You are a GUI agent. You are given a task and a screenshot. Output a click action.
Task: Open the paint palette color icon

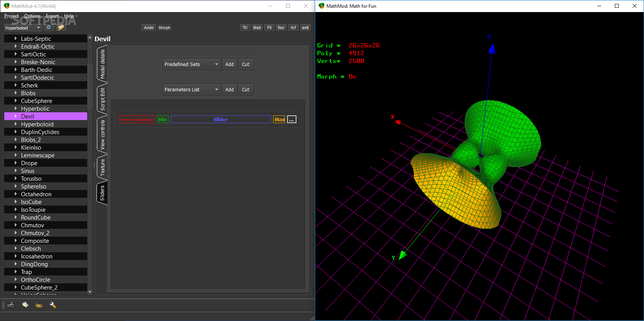pos(39,305)
